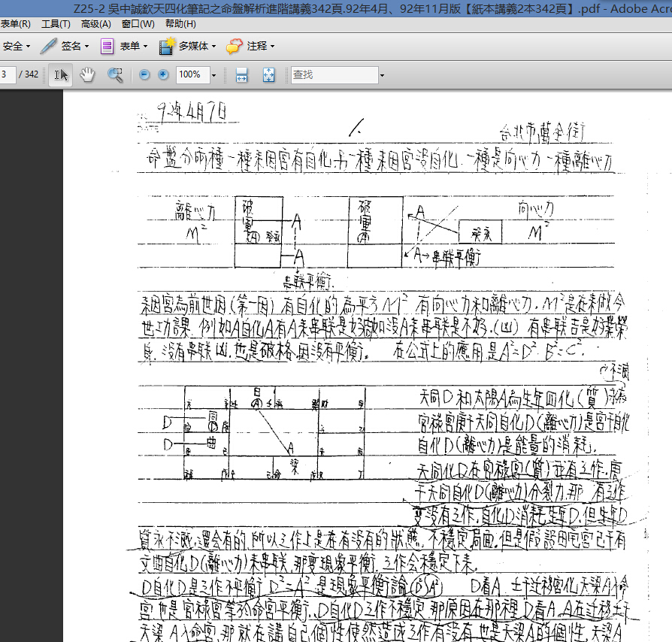This screenshot has height=642, width=672.
Task: Zoom in using the plus icon
Action: pyautogui.click(x=162, y=74)
